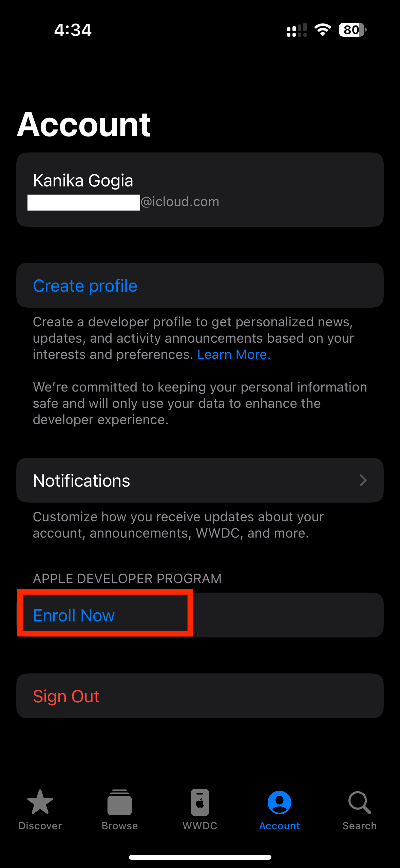Screen dimensions: 400x868
Task: Expand Notifications using the chevron arrow
Action: coord(363,480)
